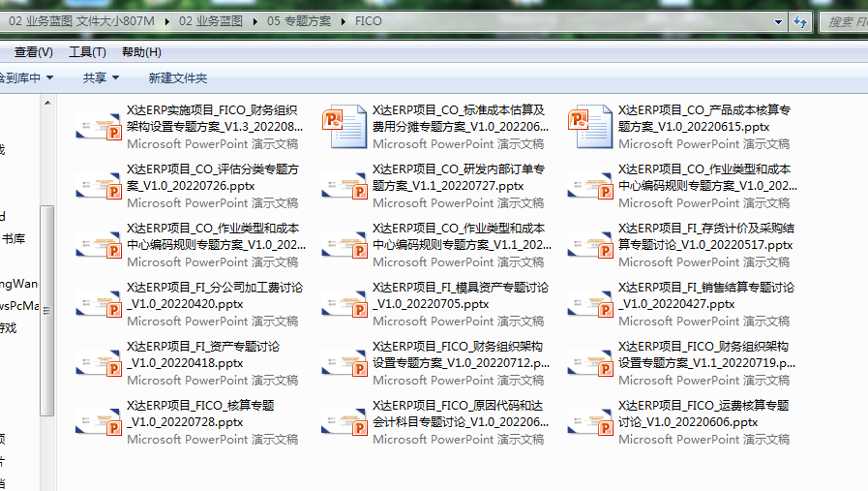This screenshot has width=868, height=491.
Task: Expand the breadcrumb arrow after 05 专题方案
Action: [x=344, y=21]
